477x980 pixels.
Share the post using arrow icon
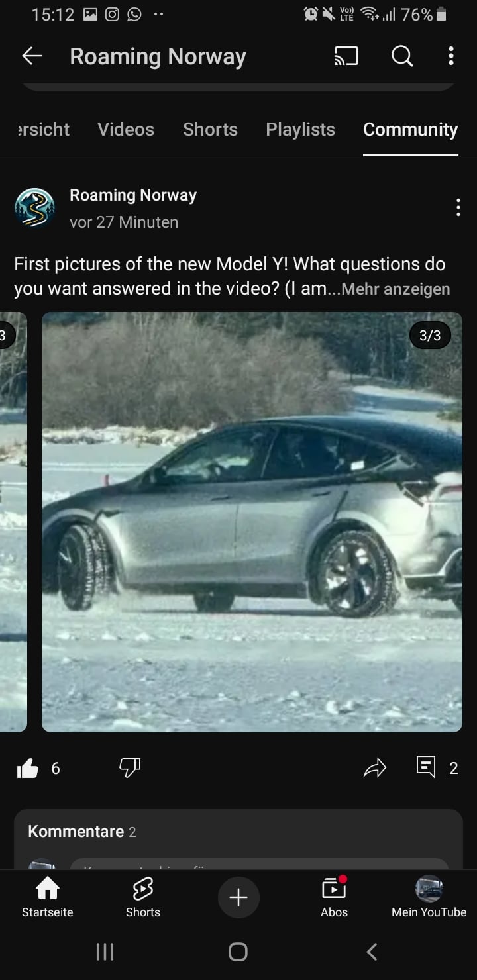pyautogui.click(x=375, y=768)
